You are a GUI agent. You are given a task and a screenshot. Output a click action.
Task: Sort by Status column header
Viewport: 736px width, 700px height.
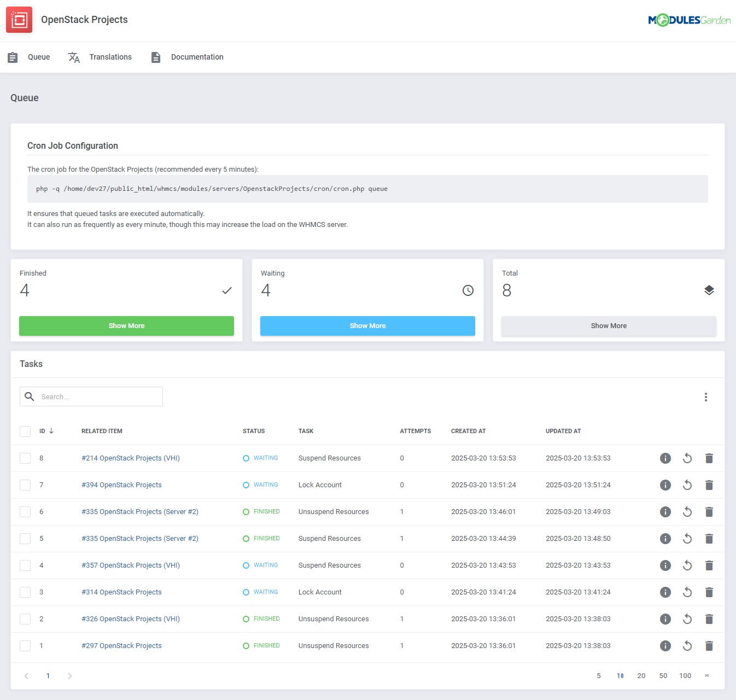tap(254, 431)
